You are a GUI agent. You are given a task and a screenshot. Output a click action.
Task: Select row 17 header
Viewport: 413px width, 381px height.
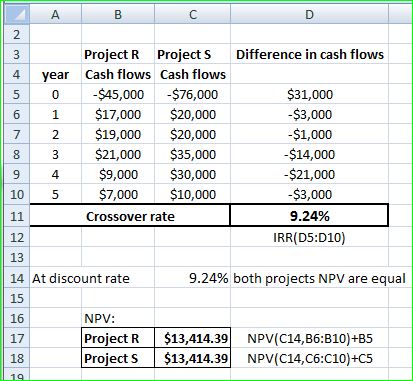[17, 338]
